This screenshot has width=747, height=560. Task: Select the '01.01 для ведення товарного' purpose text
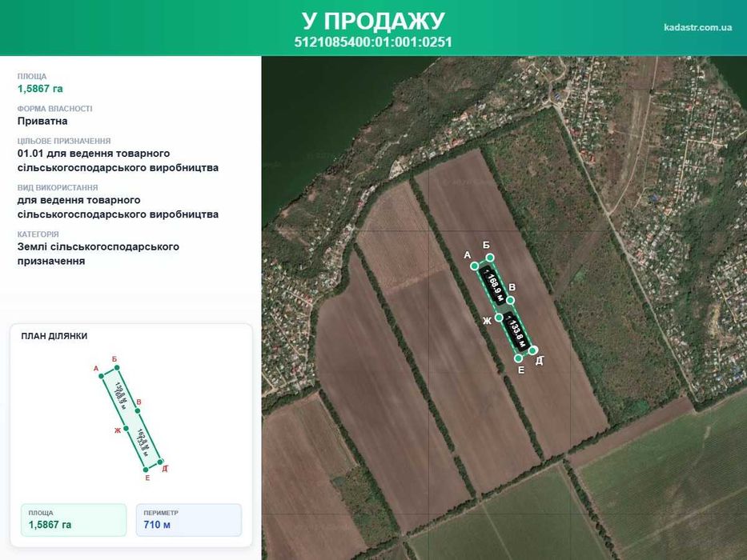[94, 154]
